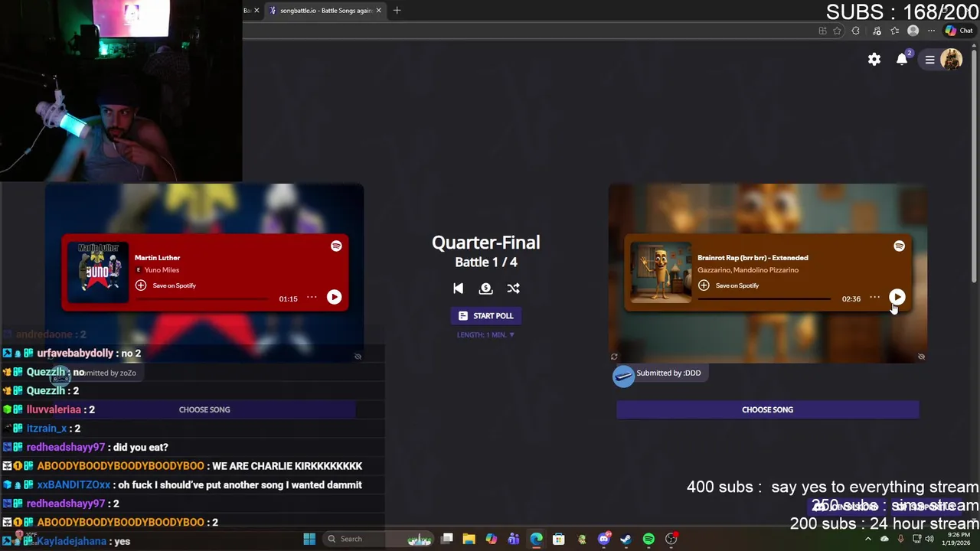Toggle visibility on the Brainrot Rap card
980x551 pixels.
[921, 357]
